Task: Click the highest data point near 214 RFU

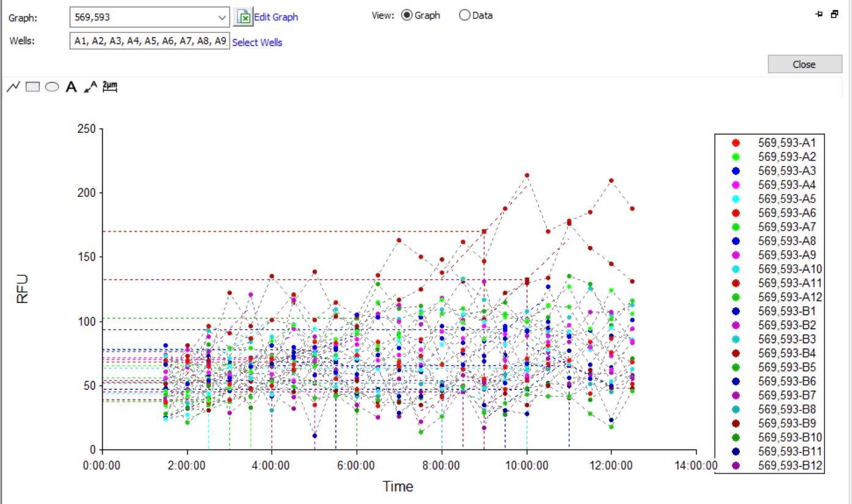Action: [x=527, y=176]
